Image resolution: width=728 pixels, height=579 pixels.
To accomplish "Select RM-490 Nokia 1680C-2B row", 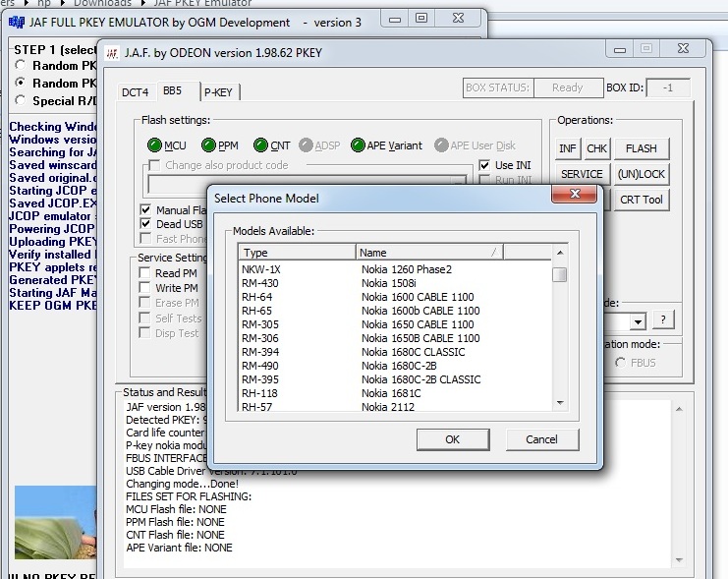I will pyautogui.click(x=395, y=366).
